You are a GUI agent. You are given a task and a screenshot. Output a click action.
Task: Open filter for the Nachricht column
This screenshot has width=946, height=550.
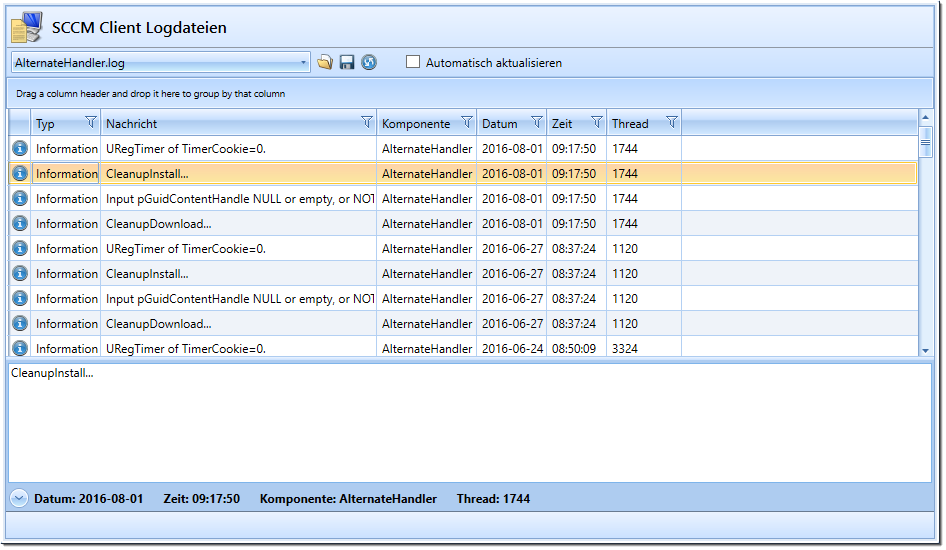tap(366, 122)
